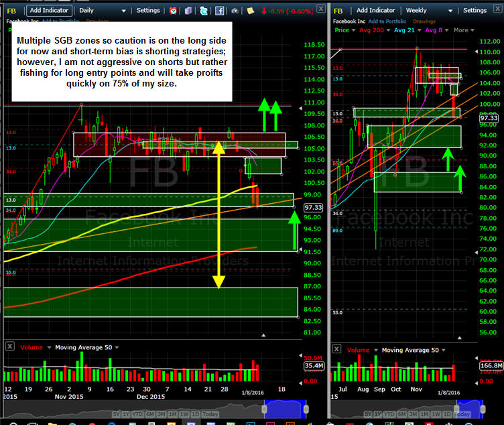This screenshot has height=425, width=504.
Task: Select the 5Y range on weekly chart
Action: pos(368,414)
